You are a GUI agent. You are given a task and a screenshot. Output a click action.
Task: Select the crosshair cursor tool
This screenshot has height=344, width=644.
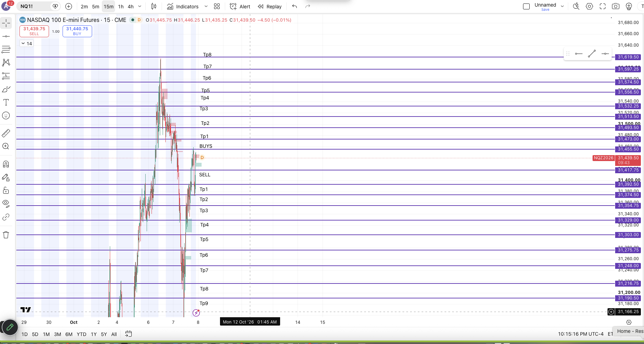pyautogui.click(x=6, y=23)
